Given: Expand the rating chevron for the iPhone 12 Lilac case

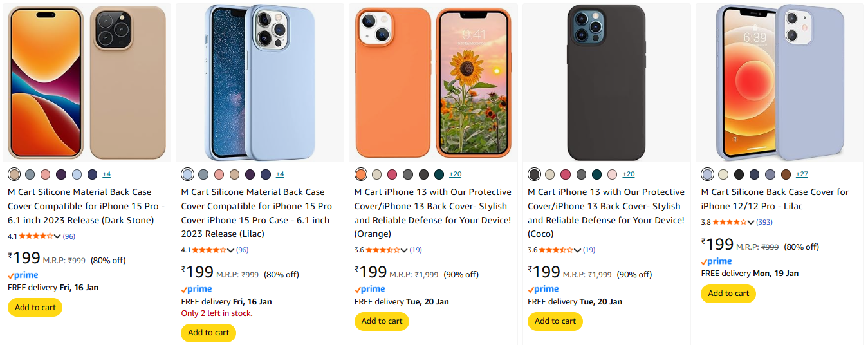Looking at the screenshot, I should 751,222.
